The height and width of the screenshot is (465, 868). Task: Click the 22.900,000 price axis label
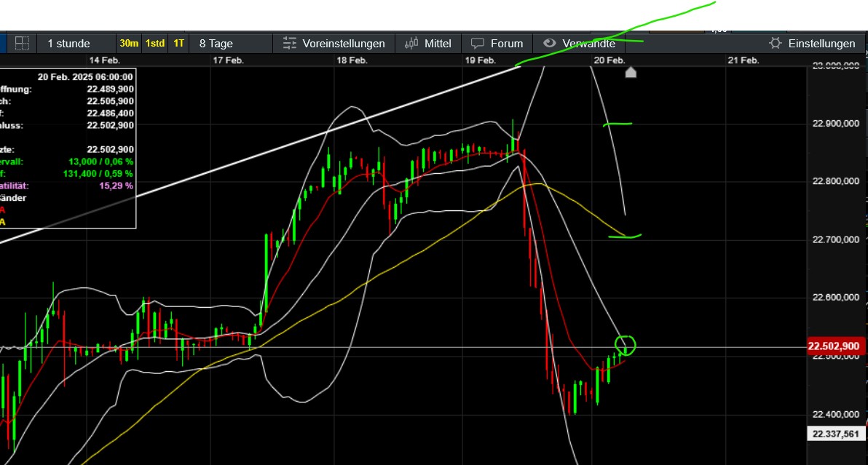point(836,123)
